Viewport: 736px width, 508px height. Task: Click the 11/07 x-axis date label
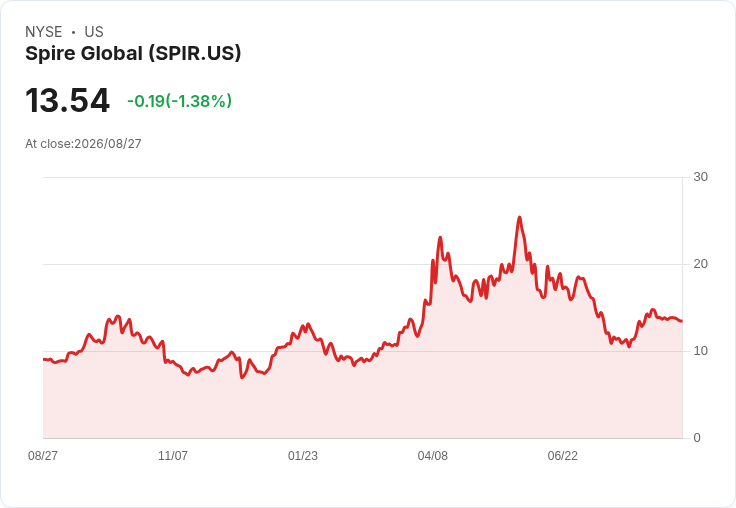(173, 455)
